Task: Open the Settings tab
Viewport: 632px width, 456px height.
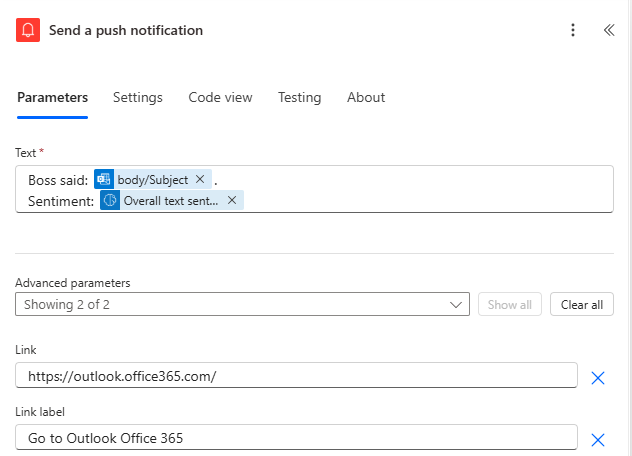Action: pyautogui.click(x=137, y=97)
